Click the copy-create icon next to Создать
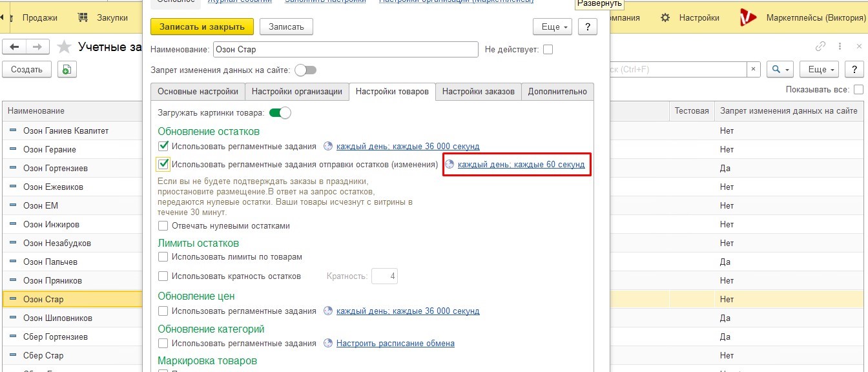The width and height of the screenshot is (868, 372). click(67, 69)
